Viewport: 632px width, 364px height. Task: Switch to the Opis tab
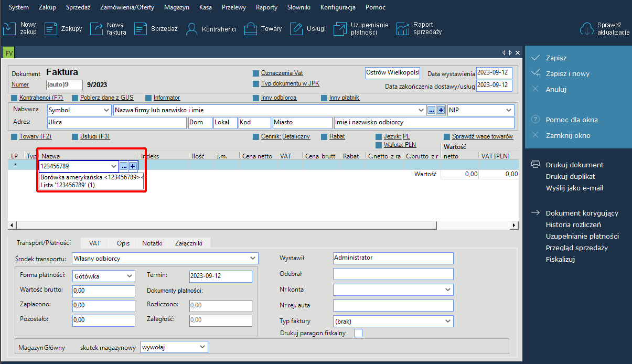(123, 243)
